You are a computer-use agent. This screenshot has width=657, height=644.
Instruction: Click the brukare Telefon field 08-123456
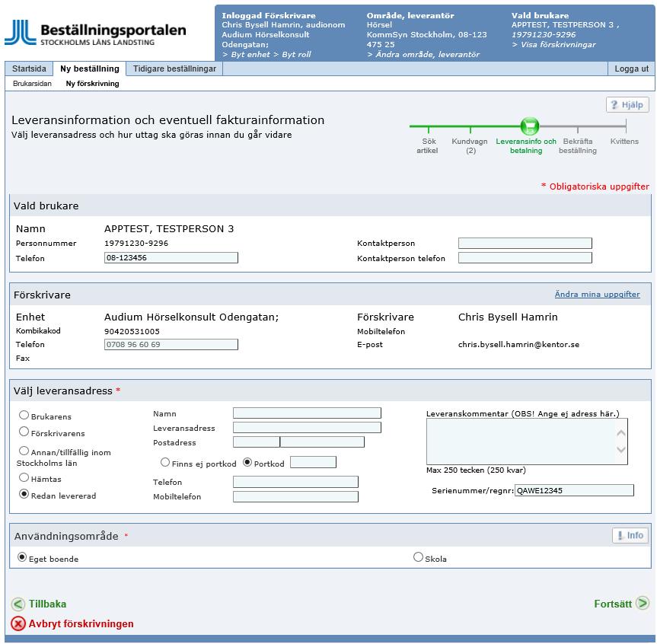point(171,258)
